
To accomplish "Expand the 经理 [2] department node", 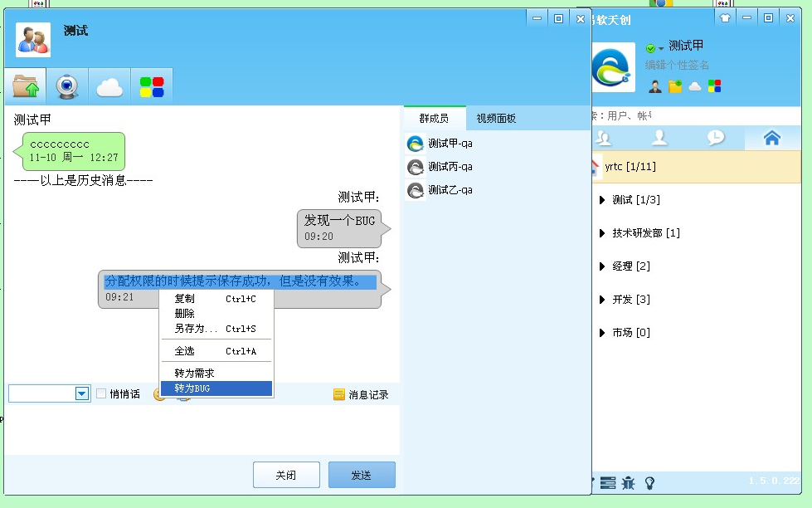I will point(602,266).
